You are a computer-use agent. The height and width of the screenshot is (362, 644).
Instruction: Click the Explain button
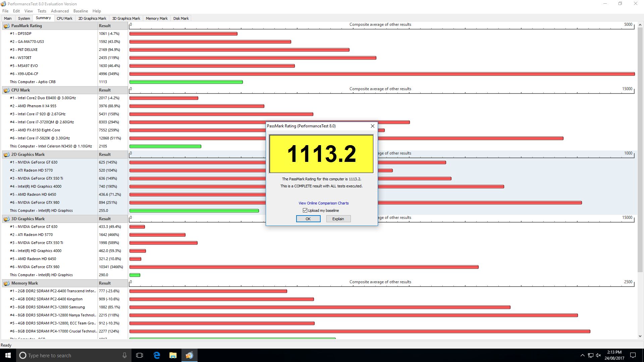338,219
